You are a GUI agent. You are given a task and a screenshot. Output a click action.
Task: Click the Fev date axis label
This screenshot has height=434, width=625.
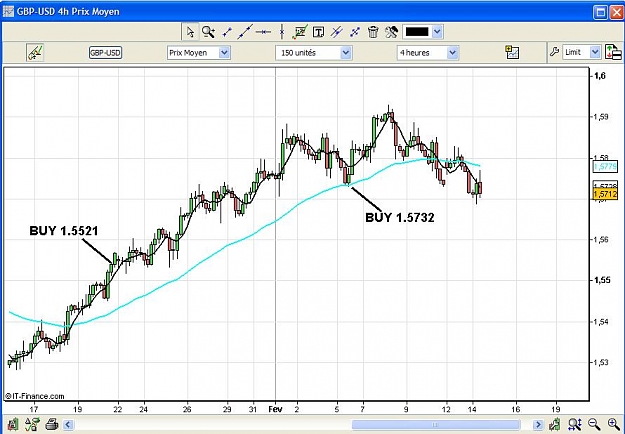pos(275,409)
